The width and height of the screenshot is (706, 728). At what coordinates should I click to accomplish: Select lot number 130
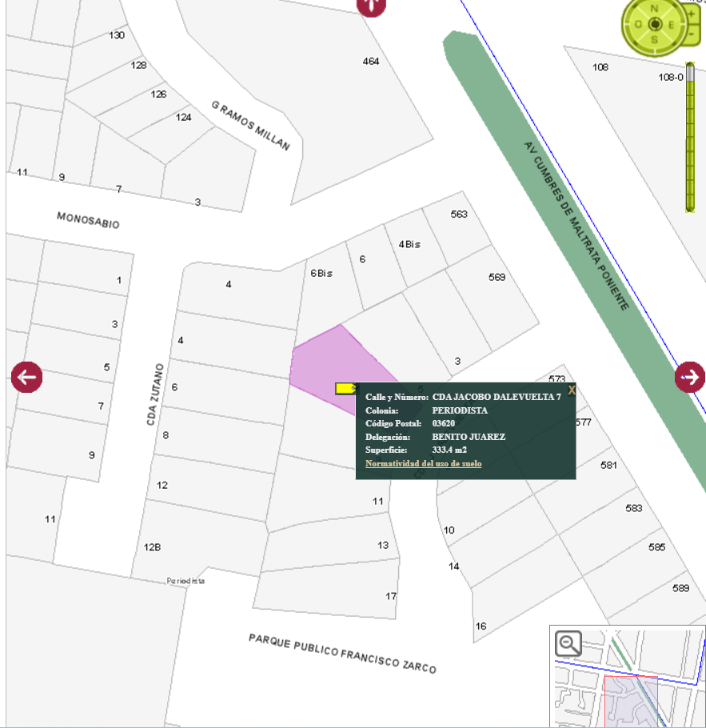[117, 35]
